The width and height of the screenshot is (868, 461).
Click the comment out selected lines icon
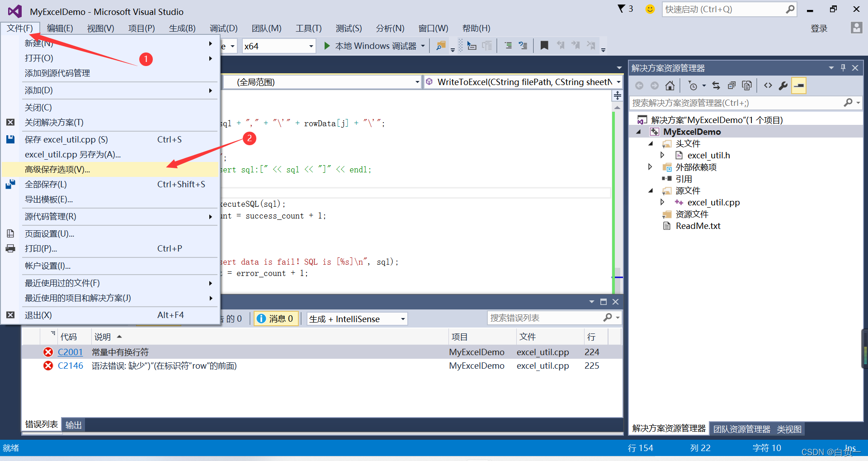pos(508,46)
